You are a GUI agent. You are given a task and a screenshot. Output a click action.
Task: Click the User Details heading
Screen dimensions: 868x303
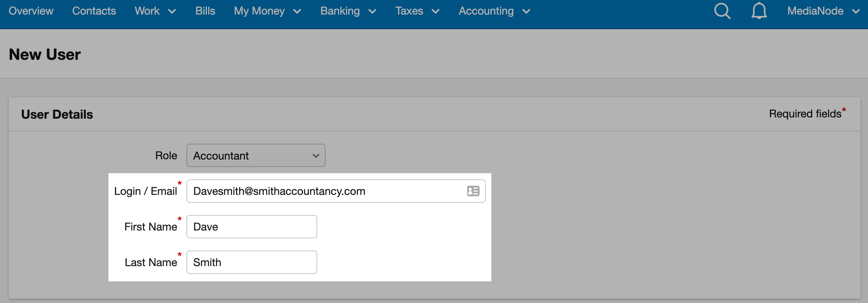pos(57,114)
